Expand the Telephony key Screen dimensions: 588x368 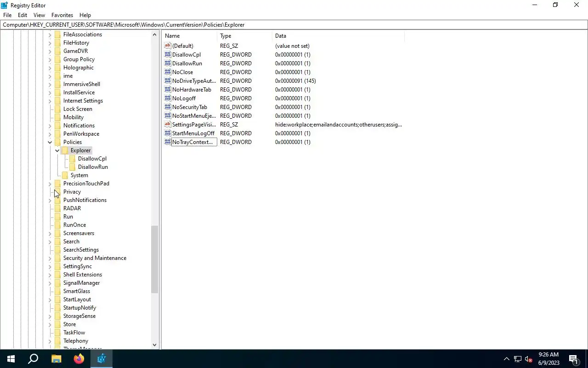tap(50, 341)
